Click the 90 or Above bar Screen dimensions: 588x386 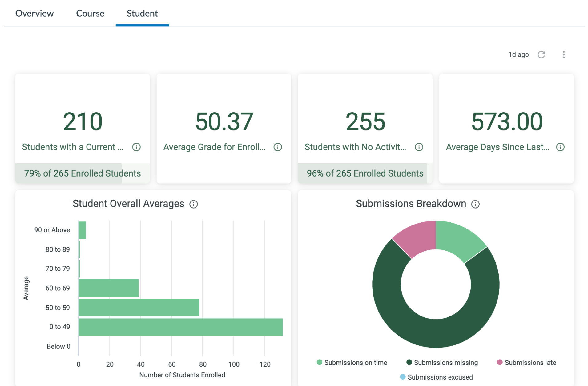pos(82,230)
